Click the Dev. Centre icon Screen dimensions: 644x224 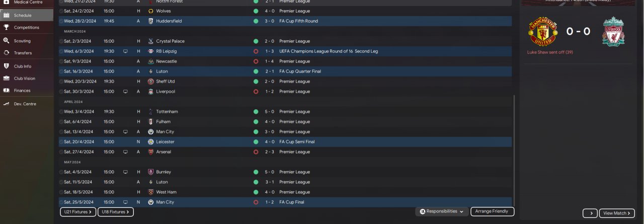coord(6,104)
